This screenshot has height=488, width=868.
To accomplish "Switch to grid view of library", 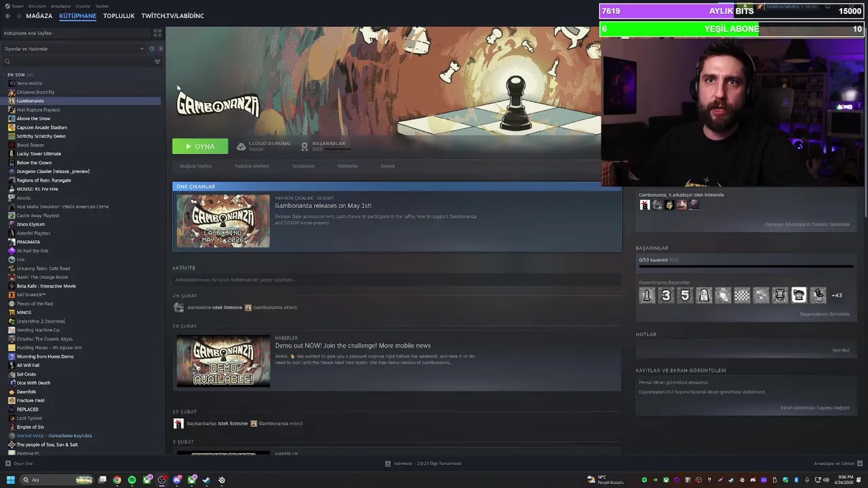I will [157, 33].
